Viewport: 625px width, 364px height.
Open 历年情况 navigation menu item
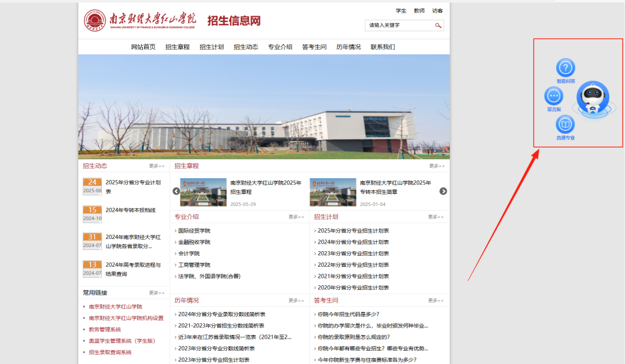348,47
